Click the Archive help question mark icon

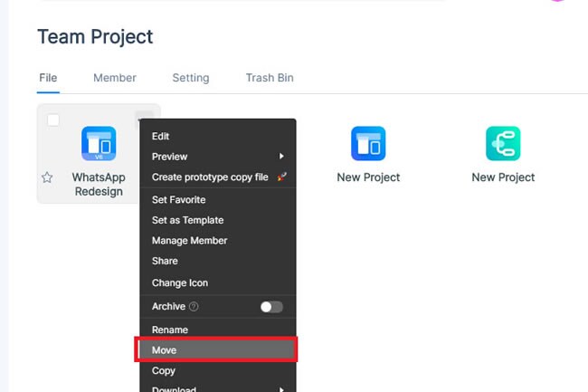[194, 307]
